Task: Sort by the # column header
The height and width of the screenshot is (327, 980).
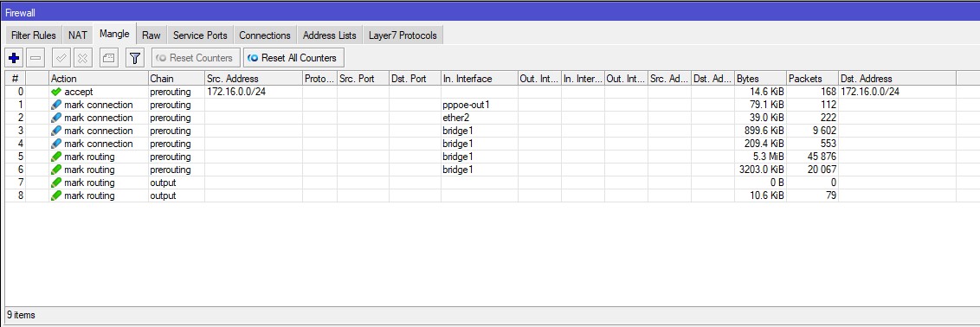Action: point(15,79)
